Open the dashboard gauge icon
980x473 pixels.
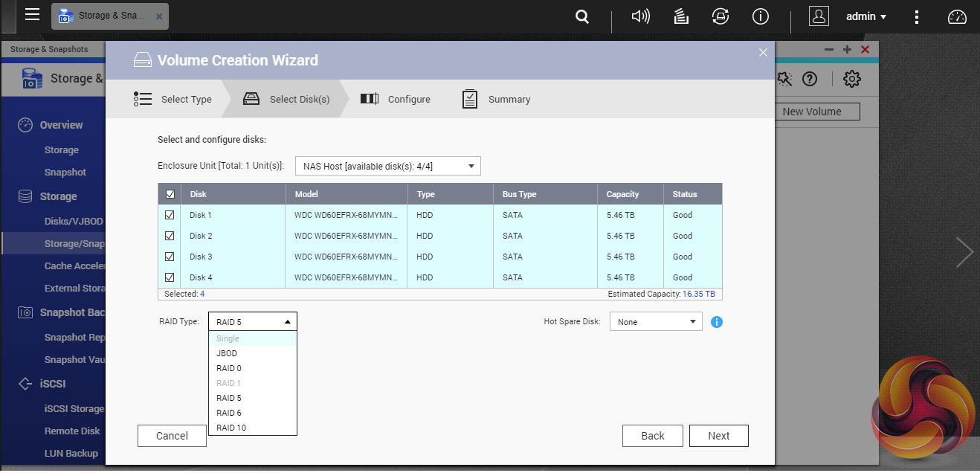click(956, 16)
